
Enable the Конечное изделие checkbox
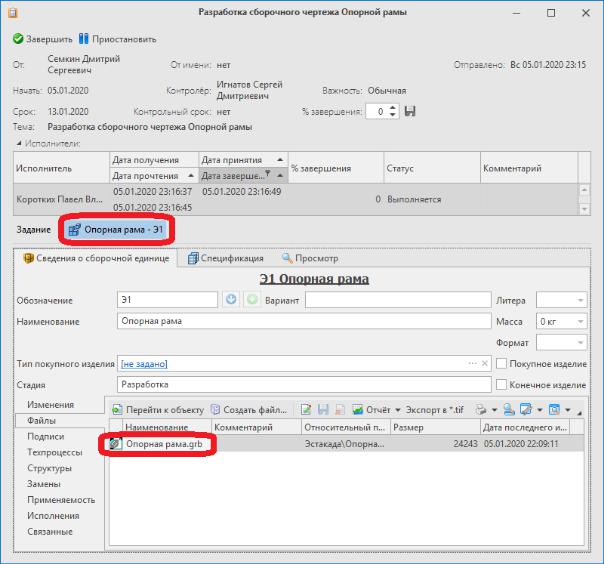tap(501, 384)
